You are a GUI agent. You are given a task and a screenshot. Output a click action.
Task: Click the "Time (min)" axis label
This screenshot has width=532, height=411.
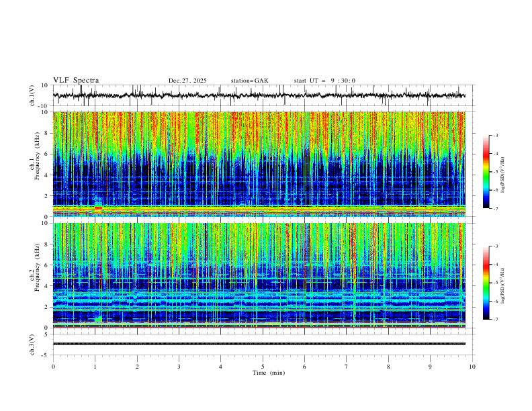coord(269,373)
